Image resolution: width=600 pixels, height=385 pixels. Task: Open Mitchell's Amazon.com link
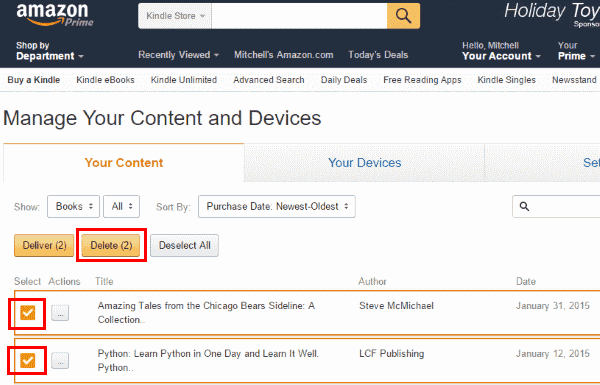284,55
